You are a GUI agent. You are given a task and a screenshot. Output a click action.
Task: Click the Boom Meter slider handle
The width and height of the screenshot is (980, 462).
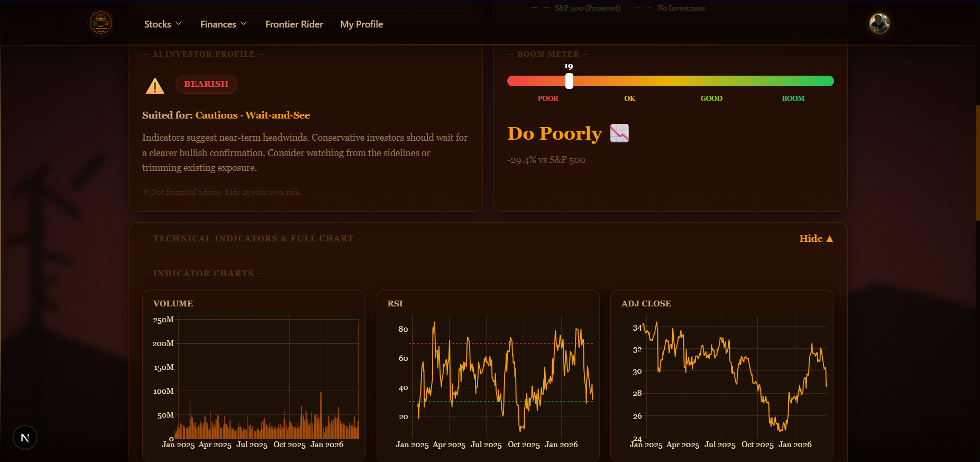(x=569, y=81)
